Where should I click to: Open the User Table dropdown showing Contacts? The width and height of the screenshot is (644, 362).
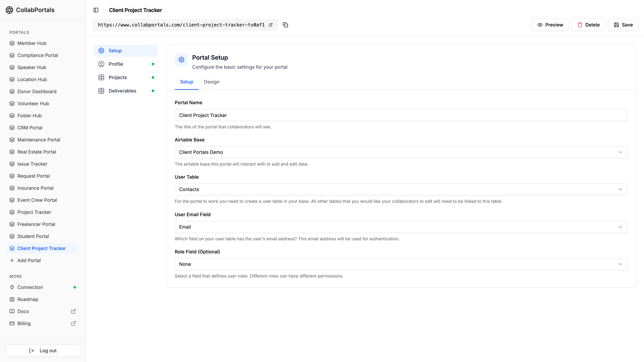click(x=401, y=189)
